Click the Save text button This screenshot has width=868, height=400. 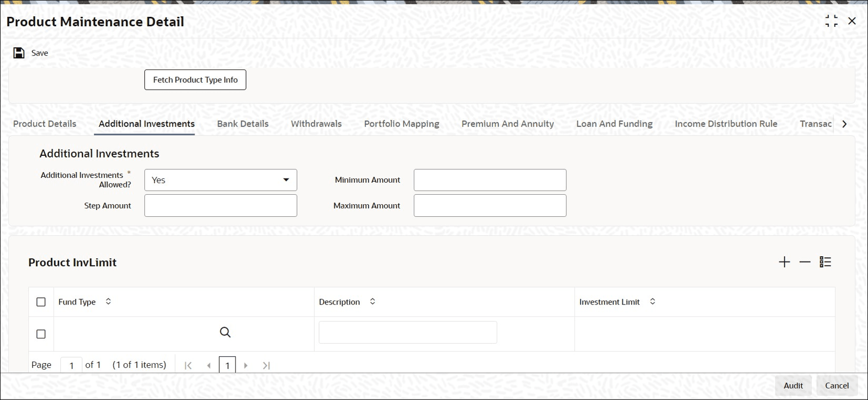40,53
